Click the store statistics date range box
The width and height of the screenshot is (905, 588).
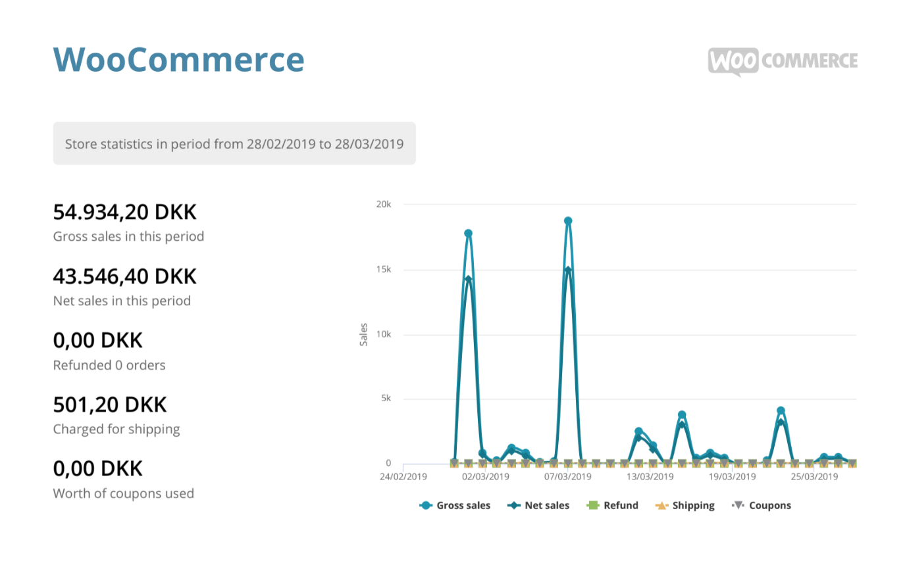point(234,143)
